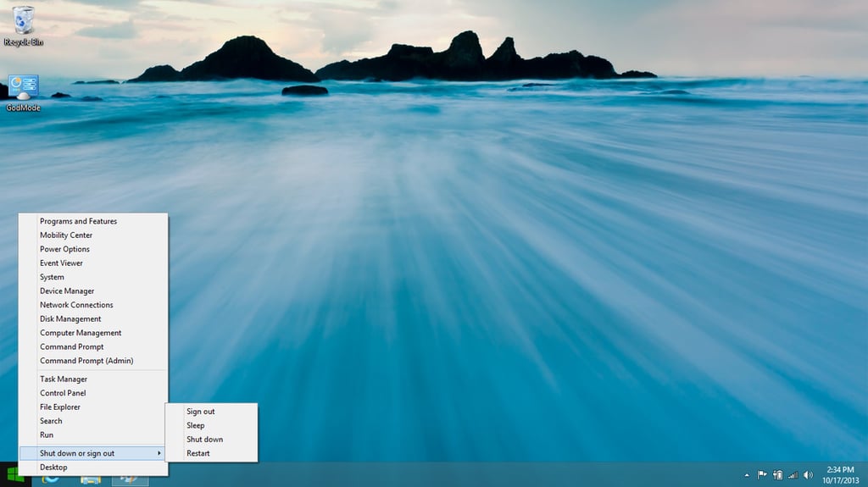Viewport: 868px width, 487px height.
Task: Open the non-admin Command Prompt entry
Action: point(93,346)
